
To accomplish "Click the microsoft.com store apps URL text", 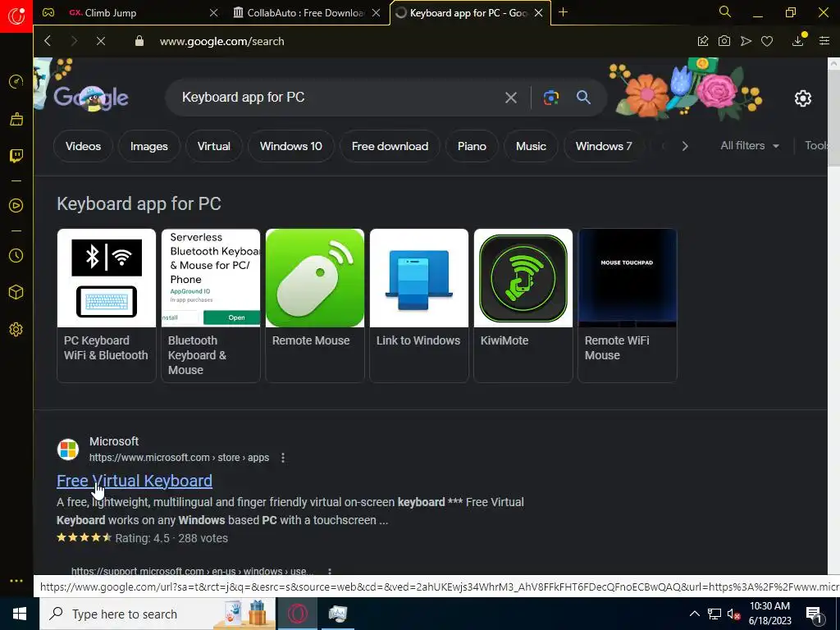I will tap(179, 458).
